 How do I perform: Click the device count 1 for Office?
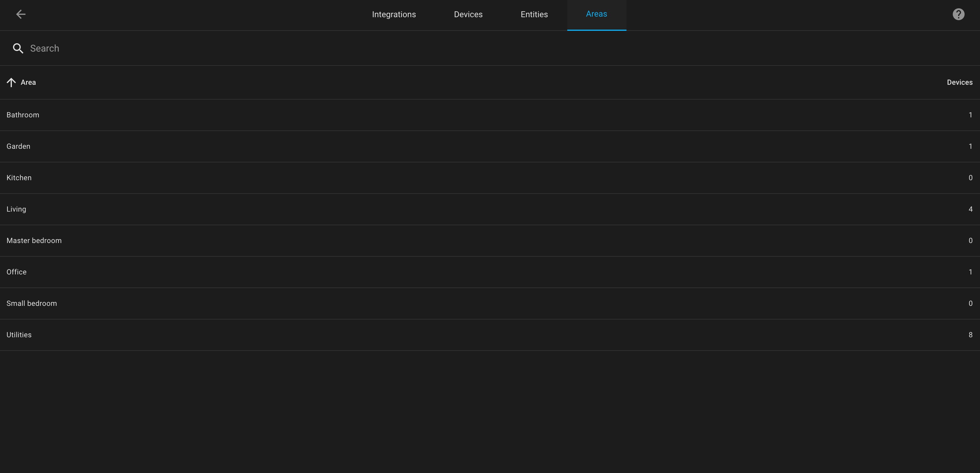pos(971,272)
